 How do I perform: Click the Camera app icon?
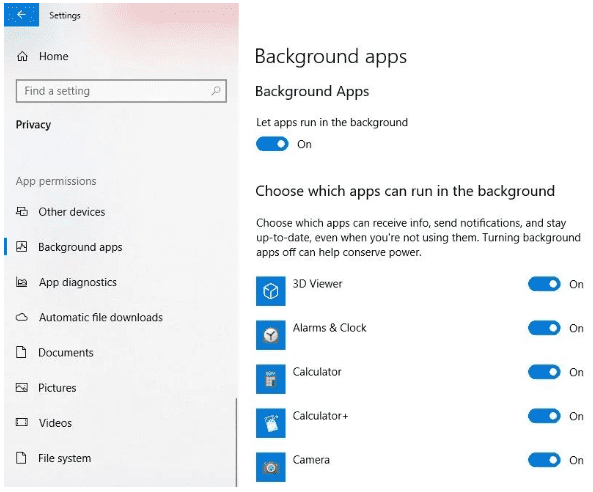[270, 467]
